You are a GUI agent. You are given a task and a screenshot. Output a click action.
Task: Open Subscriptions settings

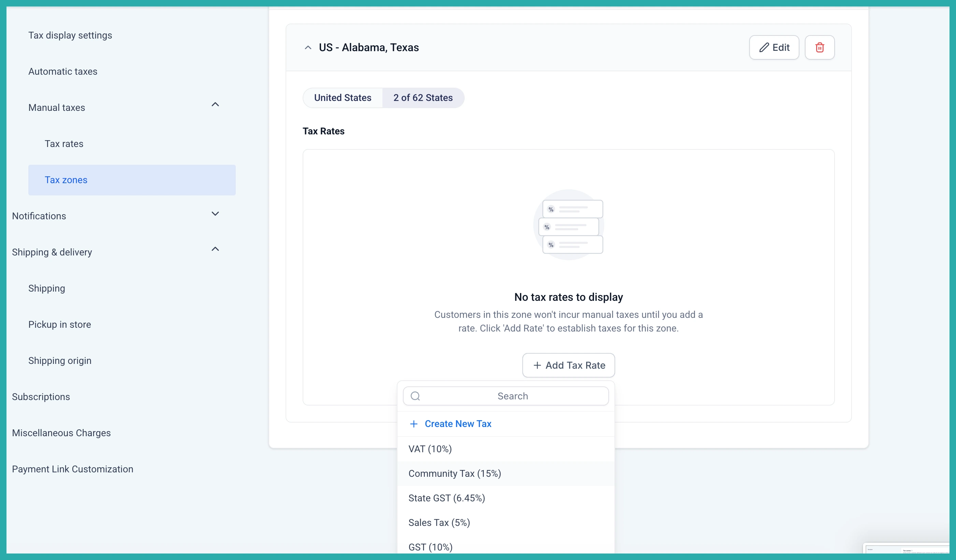pyautogui.click(x=41, y=397)
